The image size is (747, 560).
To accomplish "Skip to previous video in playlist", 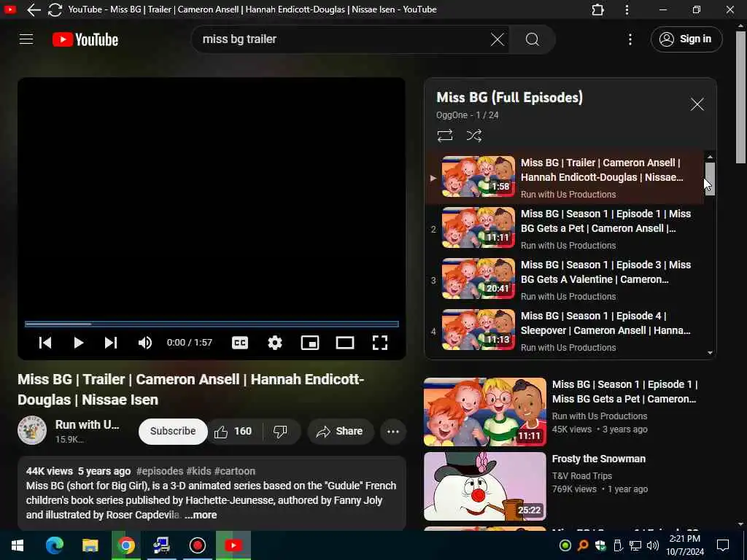I will (x=45, y=343).
